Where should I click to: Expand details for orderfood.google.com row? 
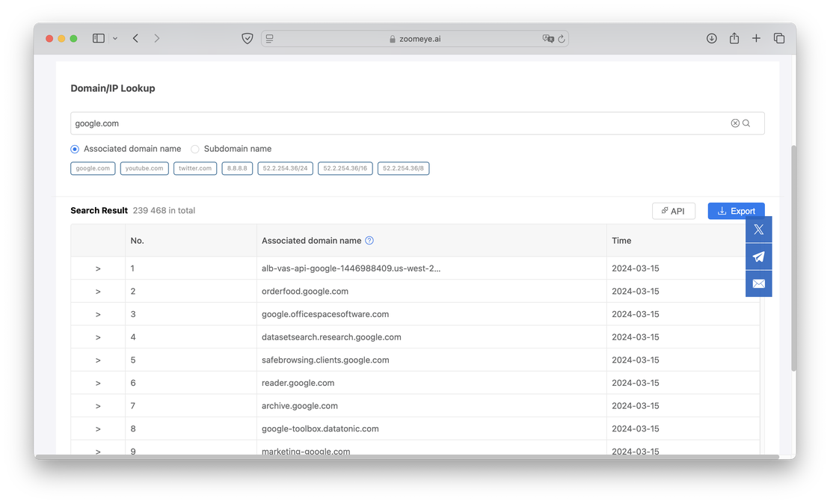98,291
